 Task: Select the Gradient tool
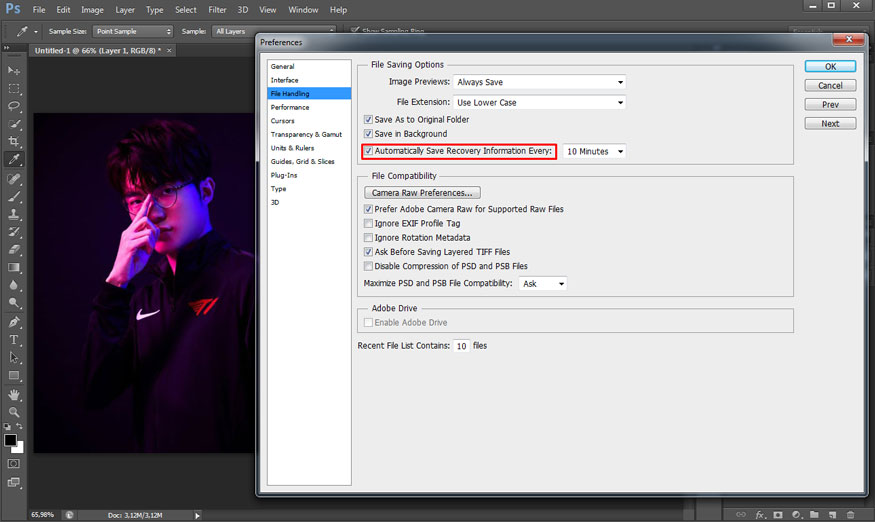pos(14,267)
